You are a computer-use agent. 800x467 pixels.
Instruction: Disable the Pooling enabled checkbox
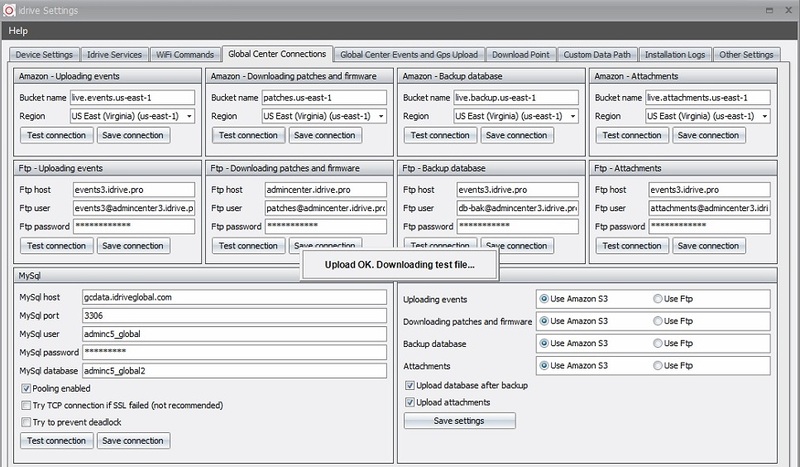[x=25, y=388]
